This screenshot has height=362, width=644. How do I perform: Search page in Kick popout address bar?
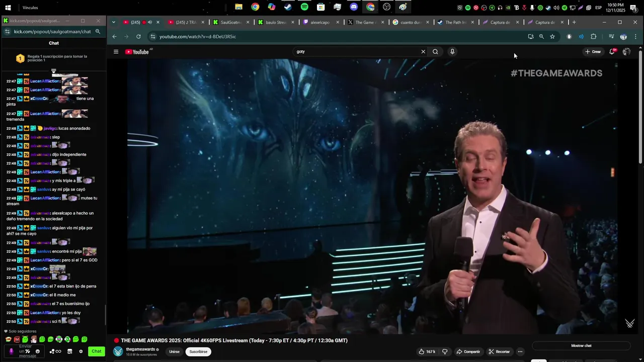[x=98, y=32]
